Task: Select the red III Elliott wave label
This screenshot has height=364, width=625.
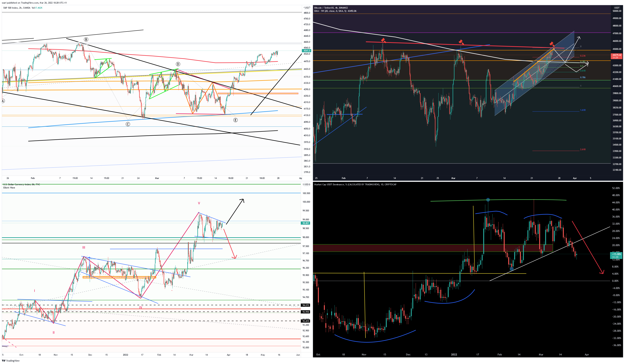Action: pyautogui.click(x=84, y=247)
